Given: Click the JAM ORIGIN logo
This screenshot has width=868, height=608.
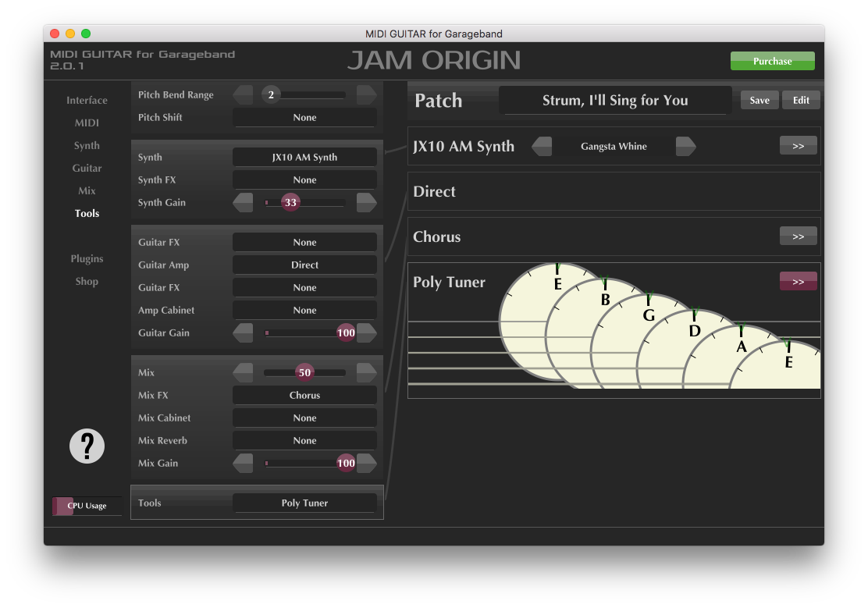Looking at the screenshot, I should 434,60.
